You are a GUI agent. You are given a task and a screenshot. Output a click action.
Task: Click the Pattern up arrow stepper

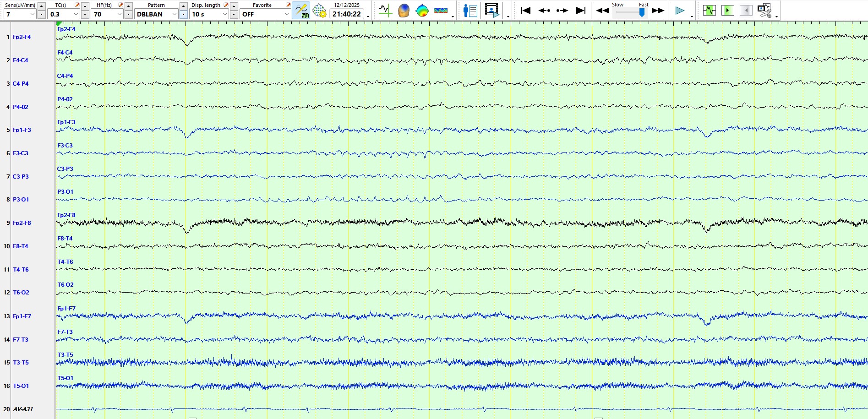pyautogui.click(x=183, y=6)
